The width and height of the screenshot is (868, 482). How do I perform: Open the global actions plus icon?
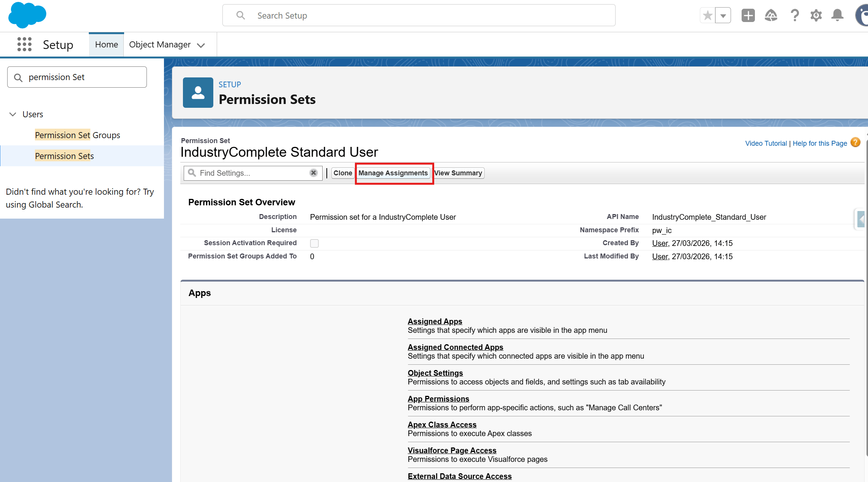(748, 16)
